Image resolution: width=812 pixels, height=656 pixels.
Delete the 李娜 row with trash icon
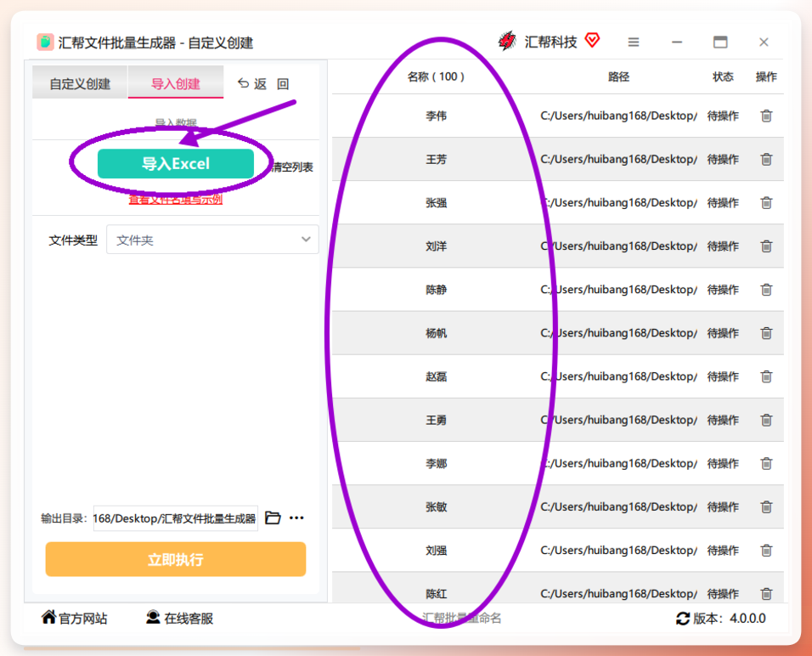766,464
